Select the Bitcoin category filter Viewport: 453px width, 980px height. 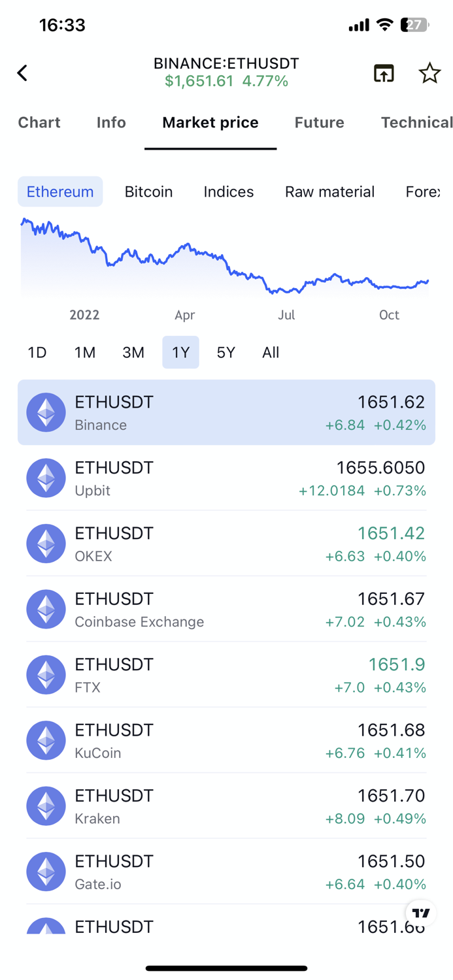coord(148,191)
